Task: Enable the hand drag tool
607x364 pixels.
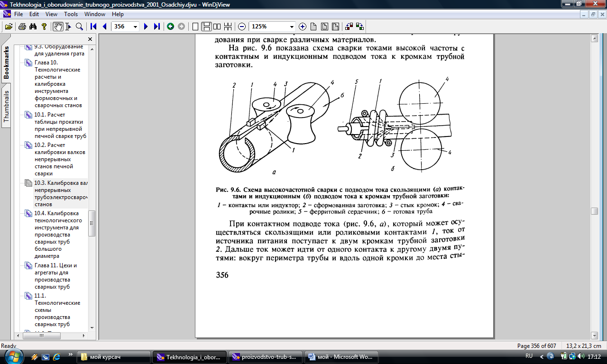Action: click(x=58, y=27)
